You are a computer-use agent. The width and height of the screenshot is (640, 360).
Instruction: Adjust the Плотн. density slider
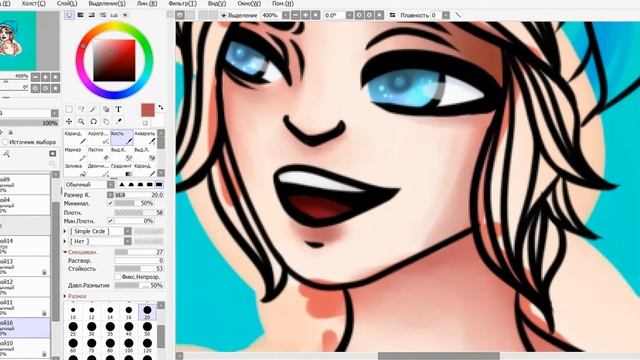click(x=139, y=213)
